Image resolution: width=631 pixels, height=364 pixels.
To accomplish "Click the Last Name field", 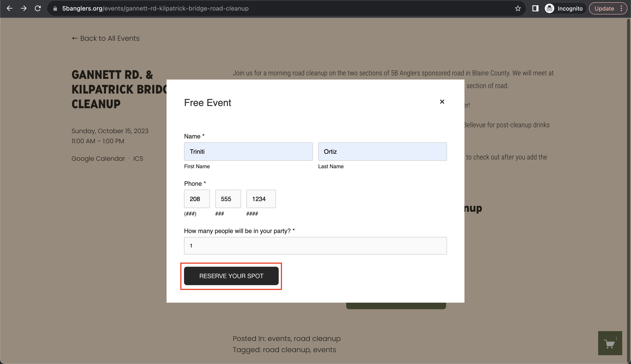I will pos(382,152).
